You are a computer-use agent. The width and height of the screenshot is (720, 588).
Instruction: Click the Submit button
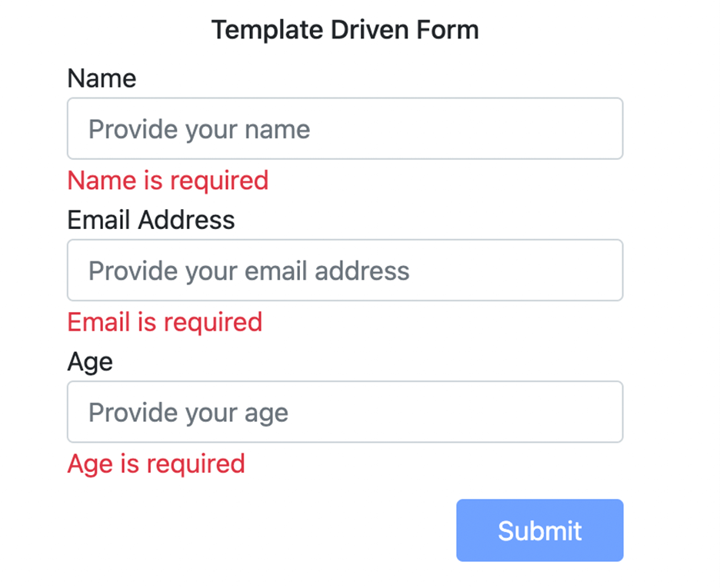coord(539,530)
